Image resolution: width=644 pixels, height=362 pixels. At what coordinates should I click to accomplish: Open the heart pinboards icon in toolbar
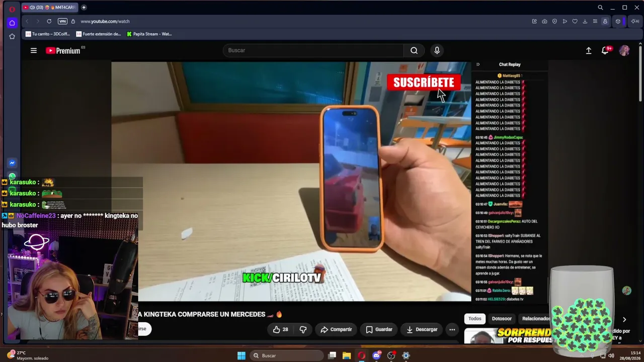click(575, 21)
